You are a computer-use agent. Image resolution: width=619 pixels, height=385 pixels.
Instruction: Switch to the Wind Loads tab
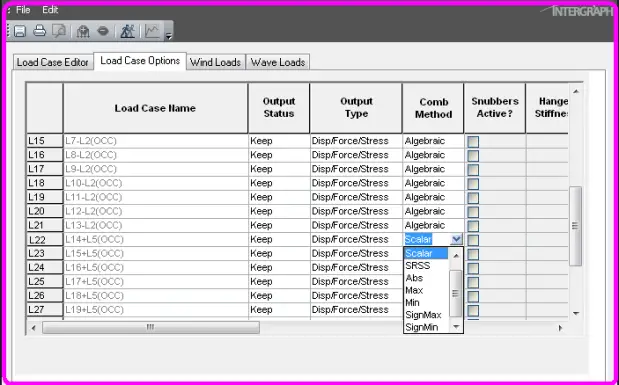[x=216, y=62]
